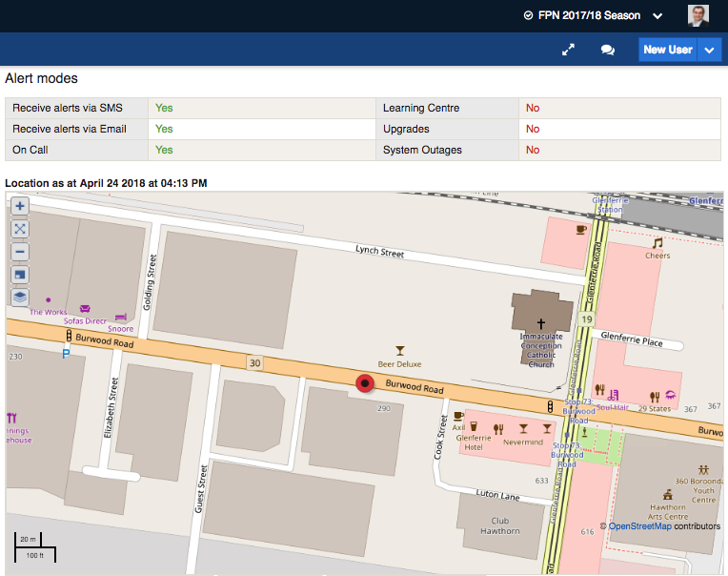The width and height of the screenshot is (728, 576).
Task: Zoom in on the map
Action: coord(20,206)
